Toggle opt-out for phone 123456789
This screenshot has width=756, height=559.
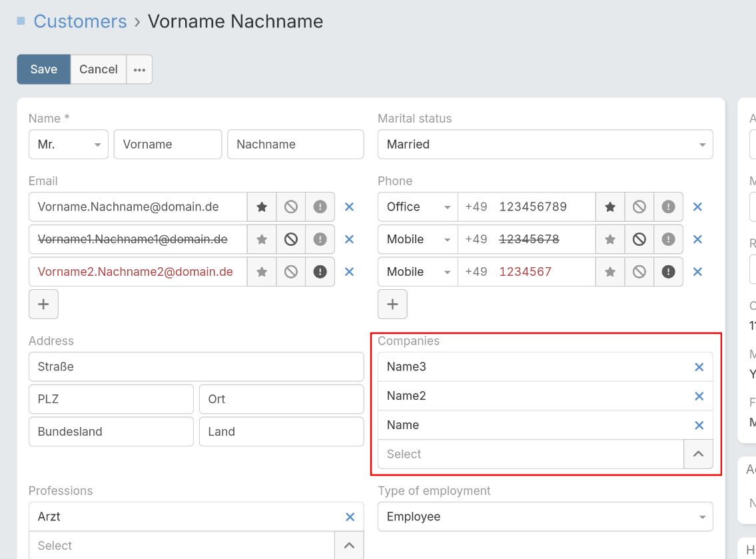tap(639, 207)
